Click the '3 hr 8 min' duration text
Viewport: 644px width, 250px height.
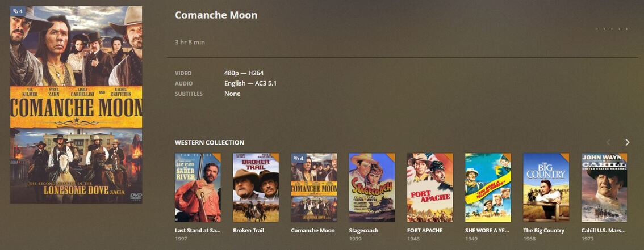(190, 42)
